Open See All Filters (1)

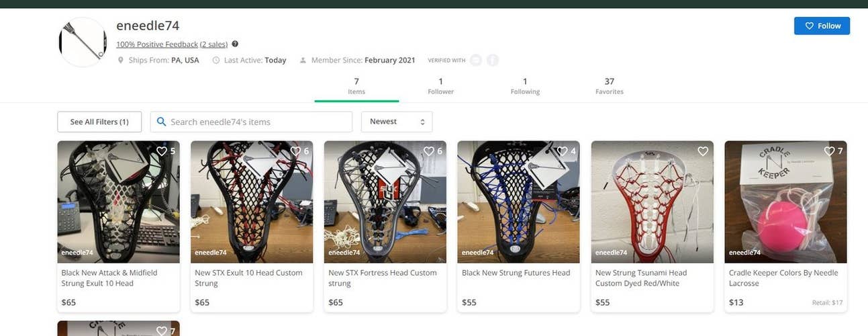tap(99, 122)
